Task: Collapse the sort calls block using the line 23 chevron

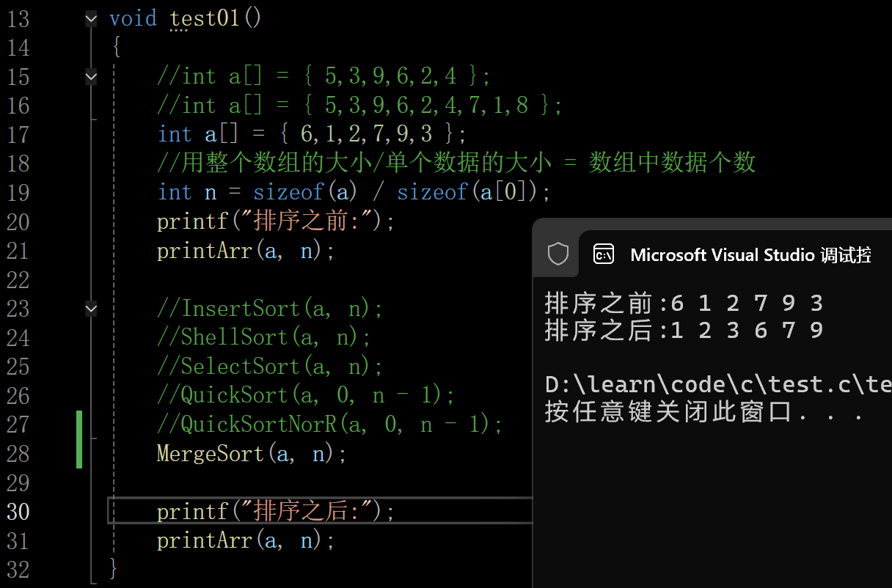Action: [90, 309]
